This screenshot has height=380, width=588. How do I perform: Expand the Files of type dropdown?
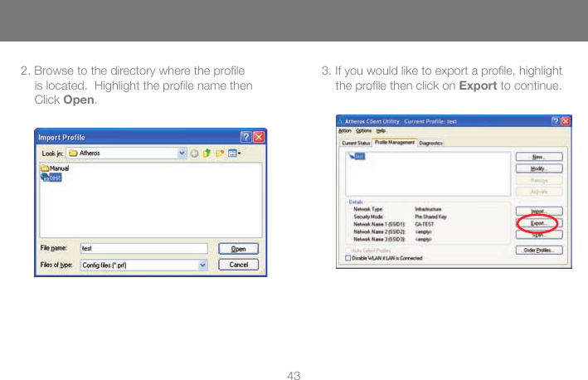[x=202, y=265]
